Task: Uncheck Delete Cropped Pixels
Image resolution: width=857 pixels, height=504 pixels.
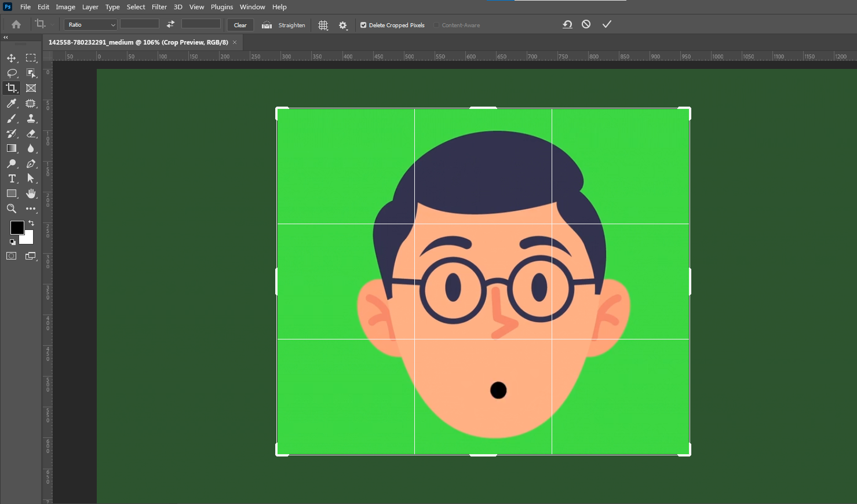Action: click(x=363, y=25)
